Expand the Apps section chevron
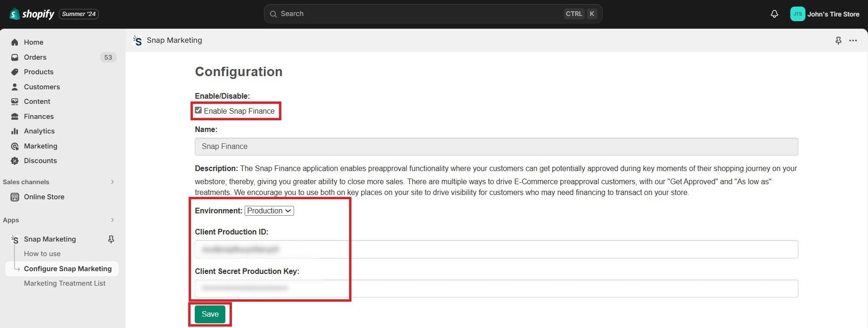868x328 pixels. pyautogui.click(x=112, y=220)
